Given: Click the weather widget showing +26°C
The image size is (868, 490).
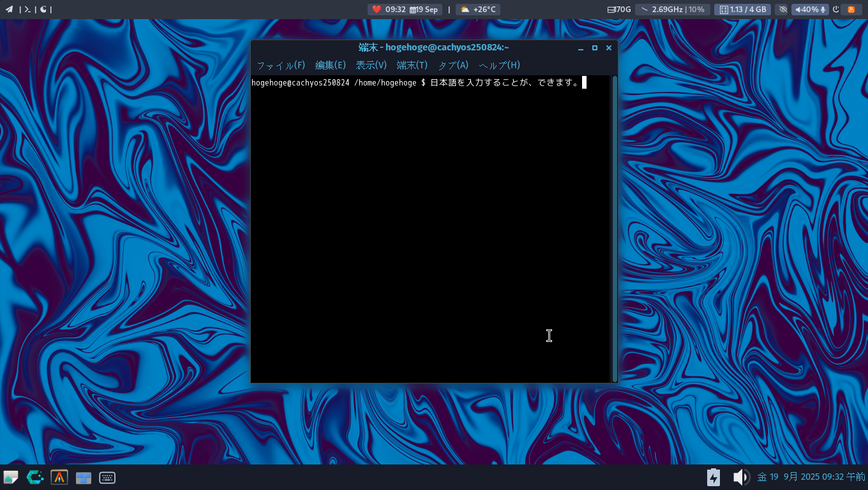Looking at the screenshot, I should coord(478,10).
